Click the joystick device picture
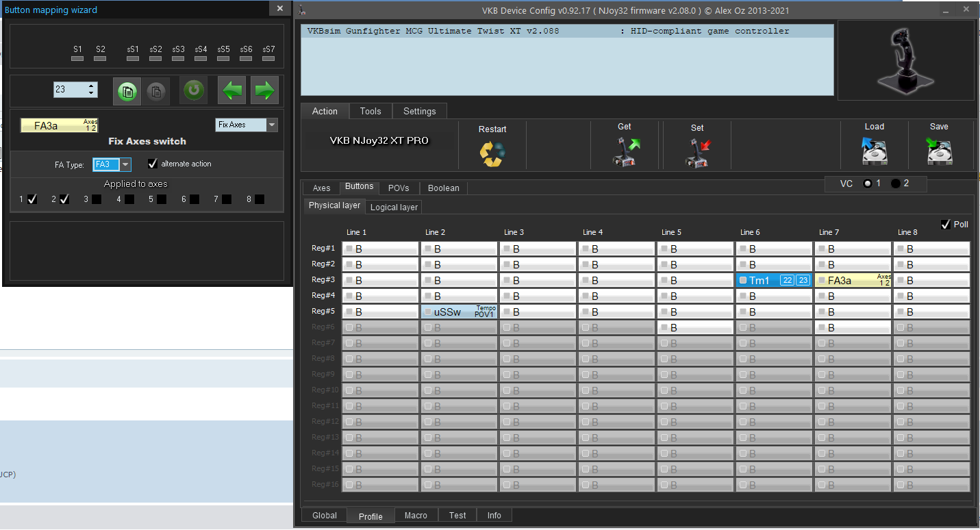 (905, 60)
